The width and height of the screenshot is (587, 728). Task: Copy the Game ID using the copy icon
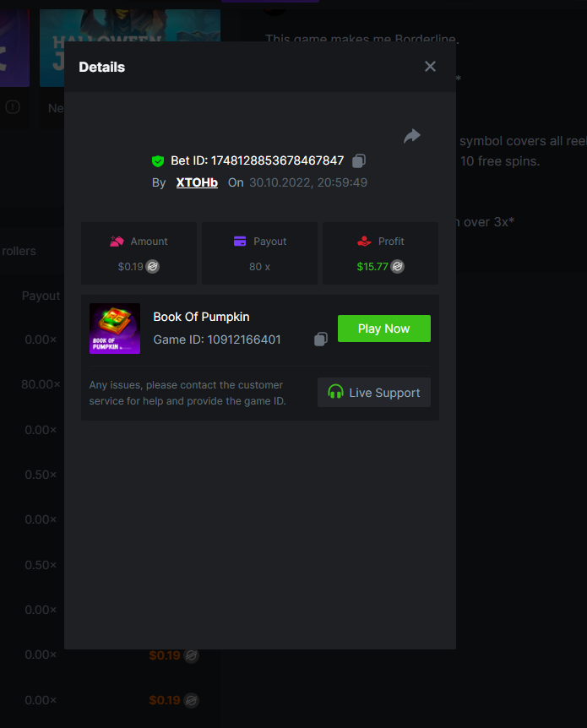[x=321, y=340]
